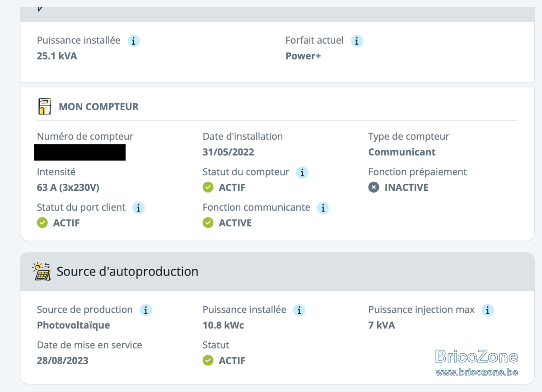Click the solar panel icon beside Source d'autoproduction
542x392 pixels.
pos(42,272)
